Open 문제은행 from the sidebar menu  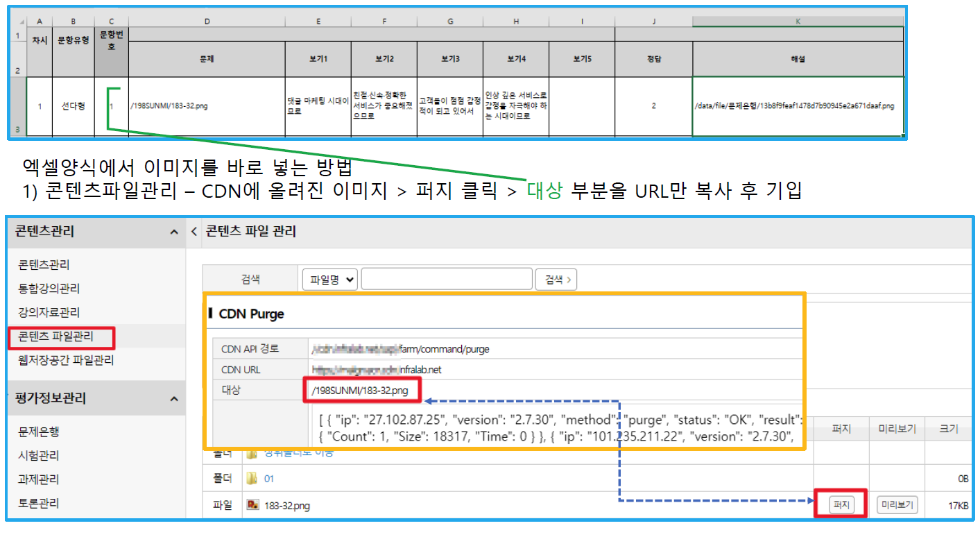(x=40, y=432)
